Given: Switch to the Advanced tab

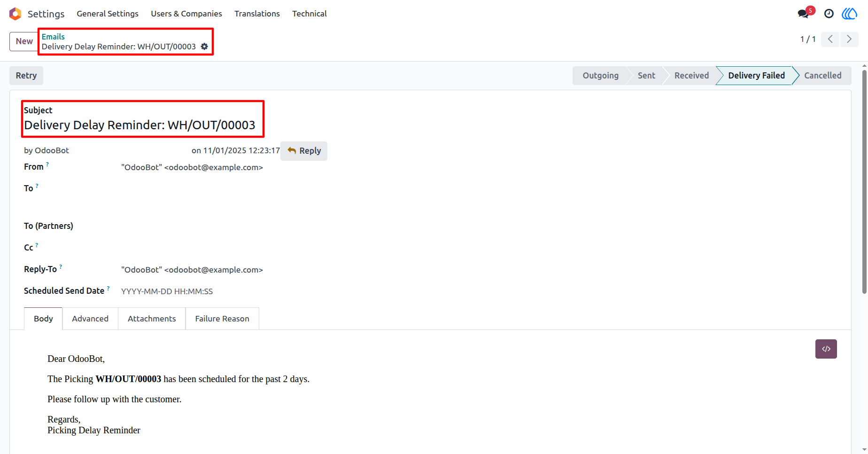Looking at the screenshot, I should tap(90, 319).
